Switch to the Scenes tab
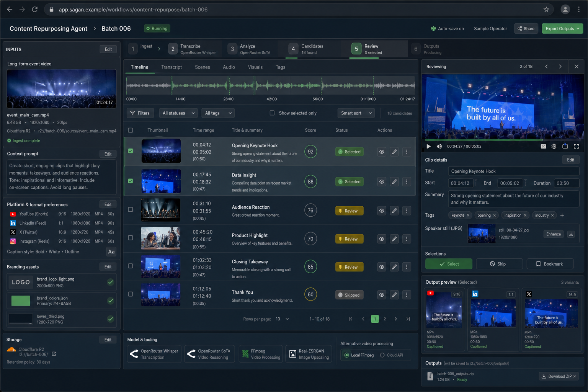Viewport: 588px width, 392px height. [203, 67]
